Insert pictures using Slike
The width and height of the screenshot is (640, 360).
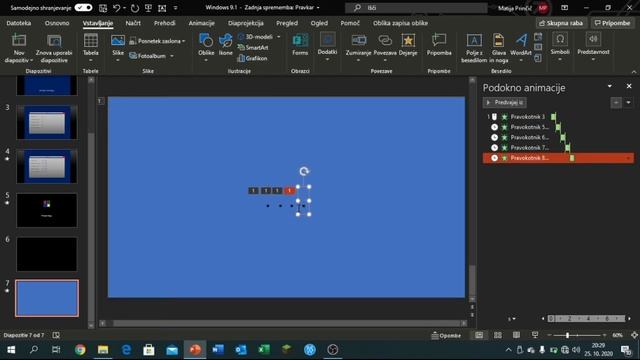click(118, 48)
